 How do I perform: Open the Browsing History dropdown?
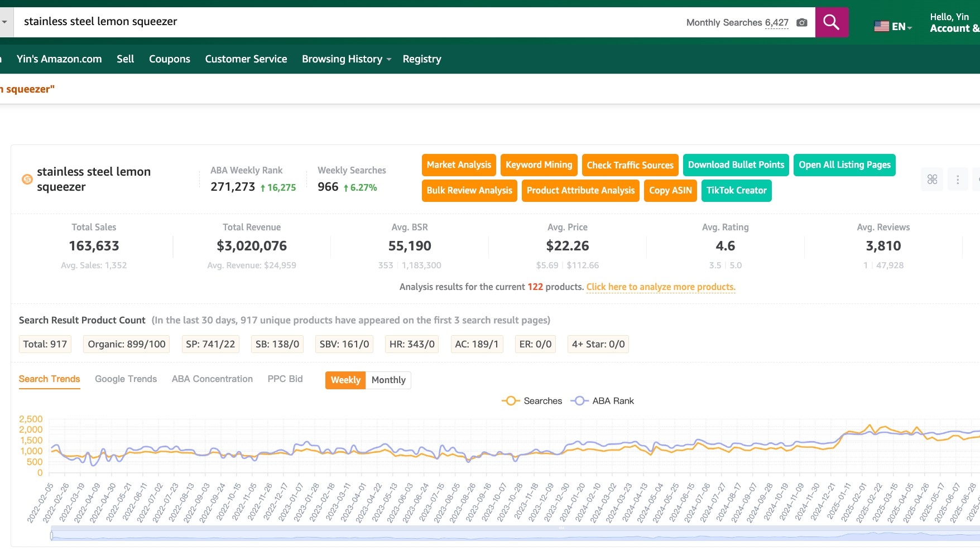tap(345, 59)
